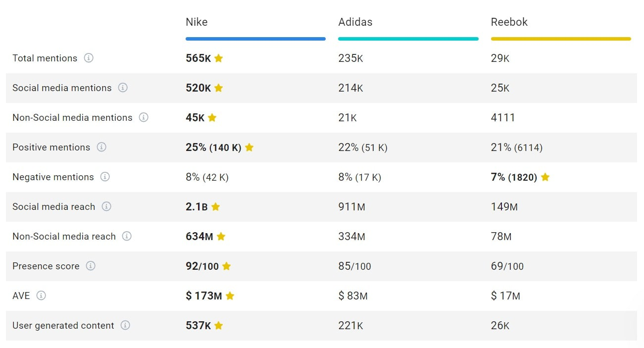
Task: Select the Reebok column header
Action: 509,22
